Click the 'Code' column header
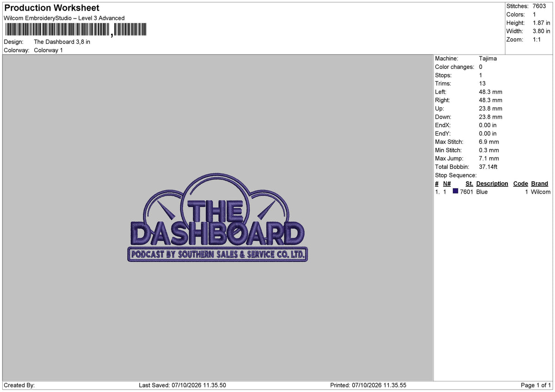This screenshot has height=392, width=555. pos(520,184)
